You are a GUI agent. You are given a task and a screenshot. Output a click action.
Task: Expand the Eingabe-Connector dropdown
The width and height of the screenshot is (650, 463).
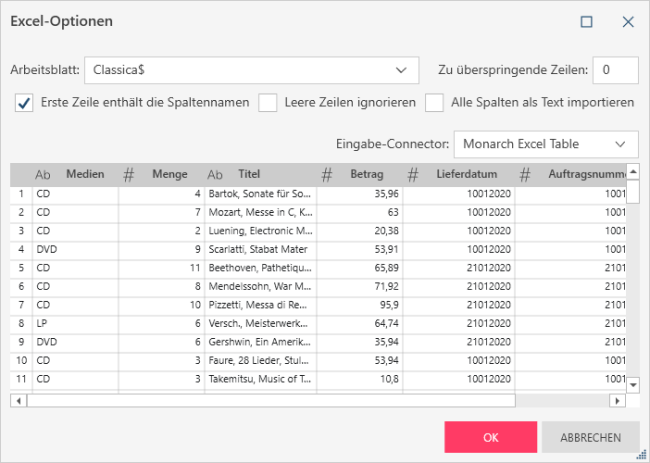[x=545, y=144]
